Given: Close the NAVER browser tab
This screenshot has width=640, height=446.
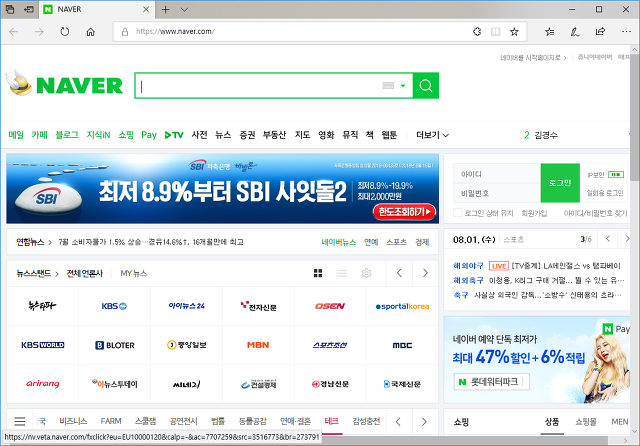Looking at the screenshot, I should [x=146, y=9].
